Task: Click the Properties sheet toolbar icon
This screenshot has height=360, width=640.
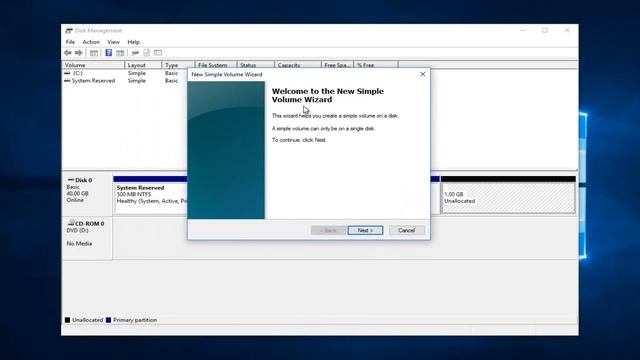Action: tap(147, 53)
